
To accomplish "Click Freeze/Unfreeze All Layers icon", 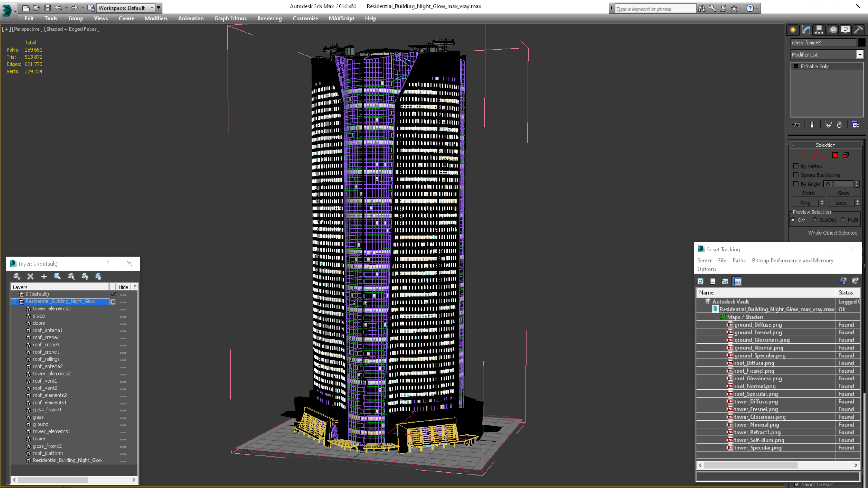I will (98, 277).
